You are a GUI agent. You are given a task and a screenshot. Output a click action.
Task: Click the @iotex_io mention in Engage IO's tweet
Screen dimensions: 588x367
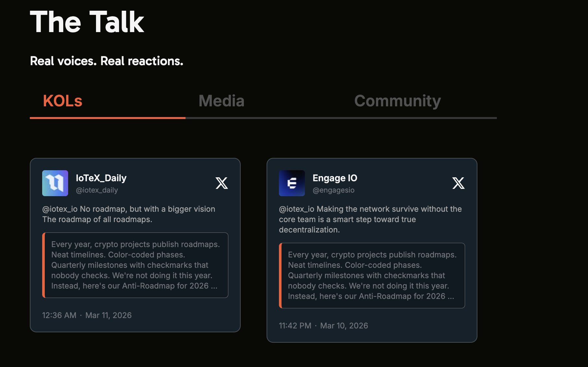[296, 209]
